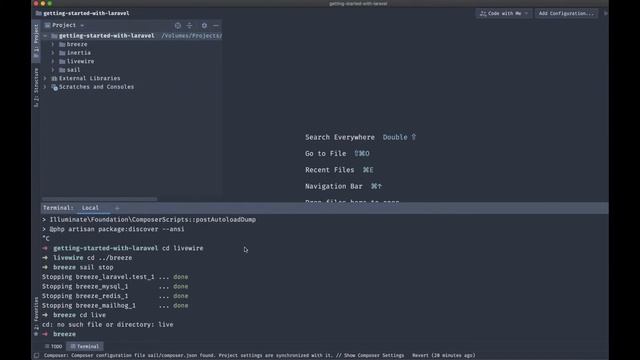Click the folder icon in the navigation breadcrumb
640x360 pixels.
pos(38,13)
